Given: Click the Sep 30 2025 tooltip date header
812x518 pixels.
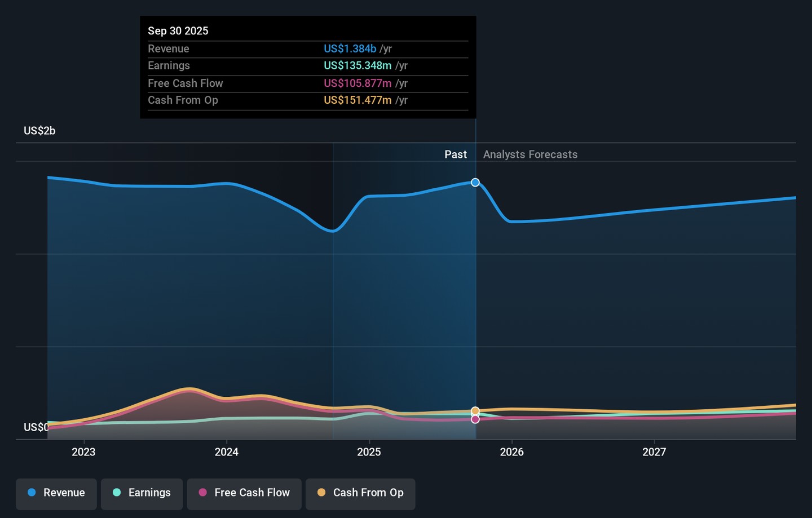Looking at the screenshot, I should pyautogui.click(x=178, y=31).
